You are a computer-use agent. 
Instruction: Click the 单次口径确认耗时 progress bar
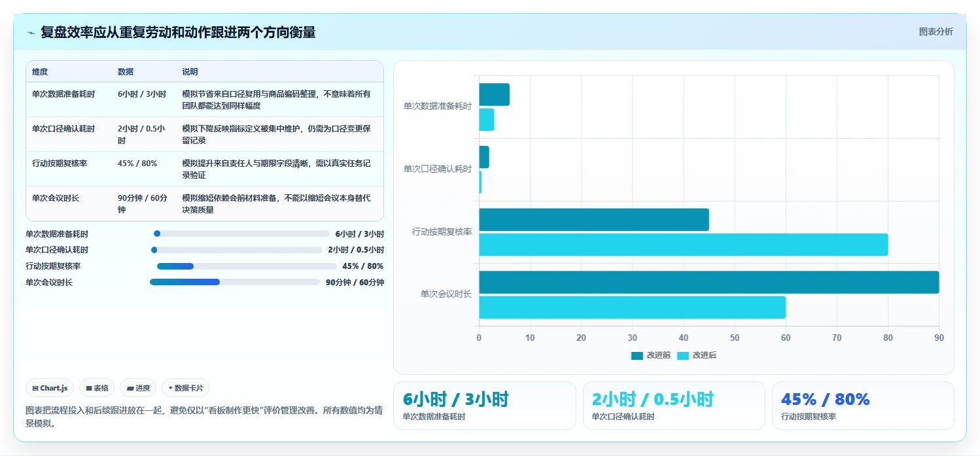coord(237,250)
